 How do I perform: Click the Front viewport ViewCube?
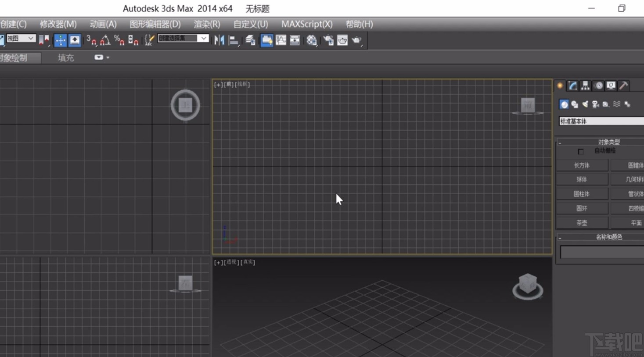coord(528,106)
